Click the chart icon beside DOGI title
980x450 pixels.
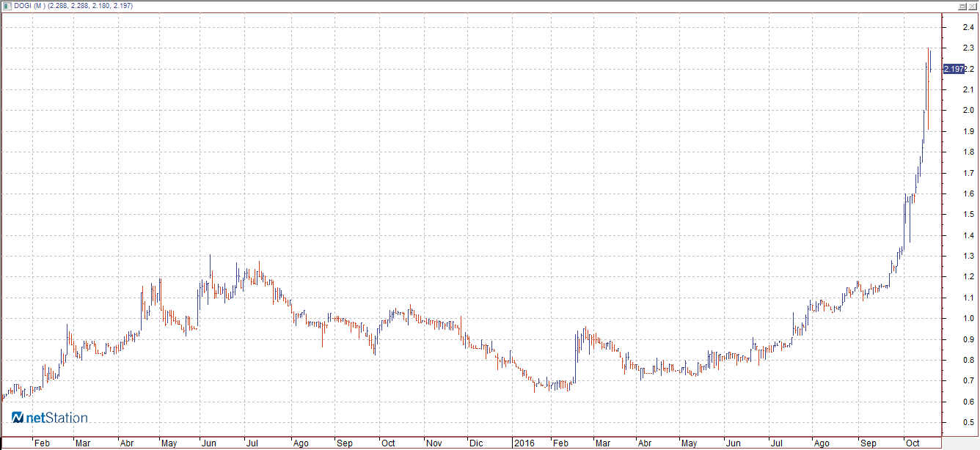tap(6, 5)
